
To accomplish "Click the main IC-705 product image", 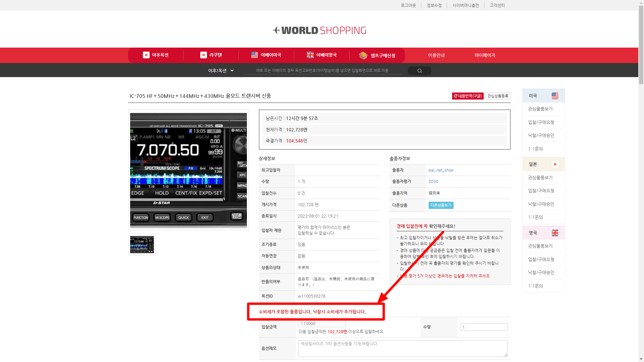I will 189,170.
